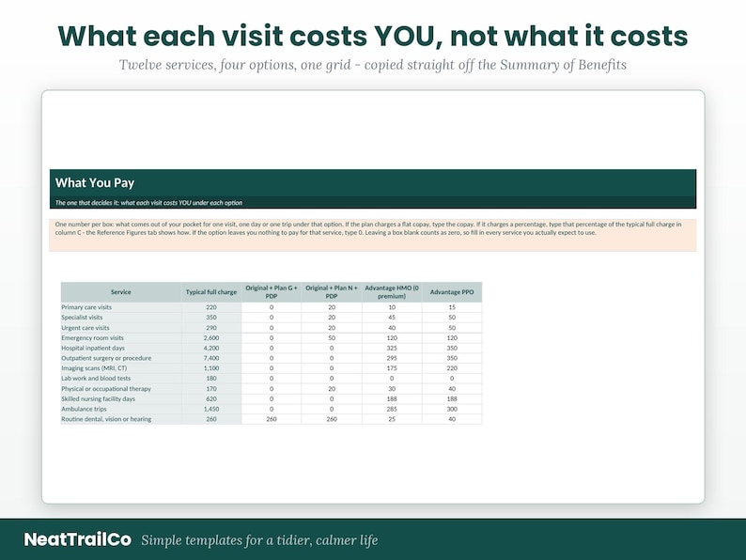Select the Advantage HMO cell 45 for Specialist
Image resolution: width=746 pixels, height=560 pixels.
coord(392,318)
